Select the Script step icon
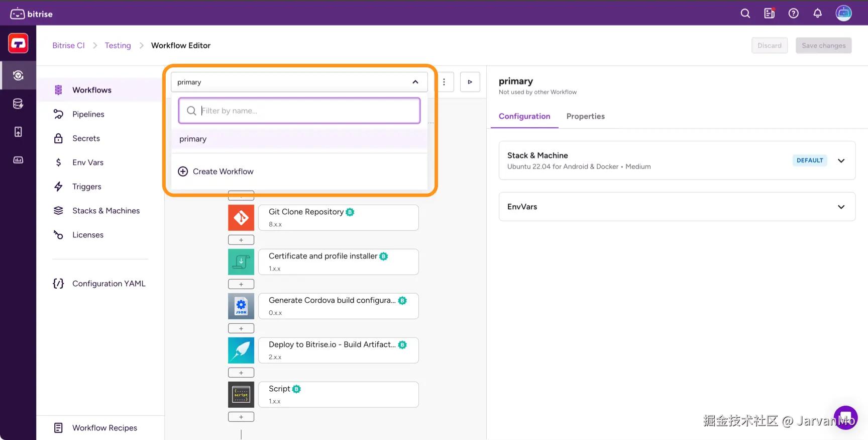Screen dimensions: 868x440 pyautogui.click(x=241, y=395)
